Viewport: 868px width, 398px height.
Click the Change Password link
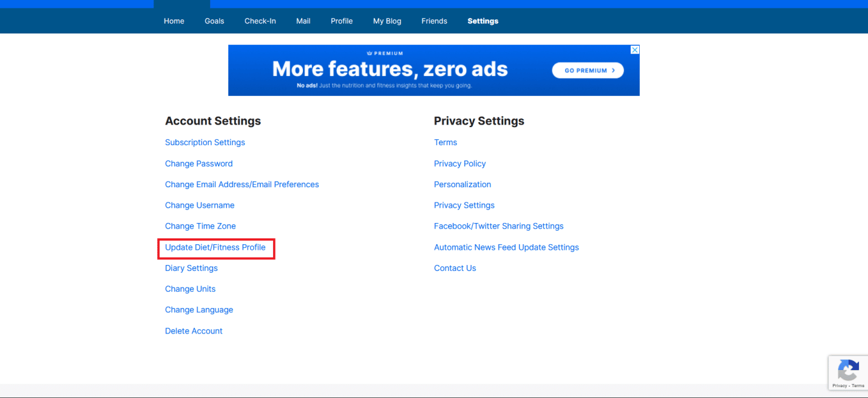pos(198,163)
